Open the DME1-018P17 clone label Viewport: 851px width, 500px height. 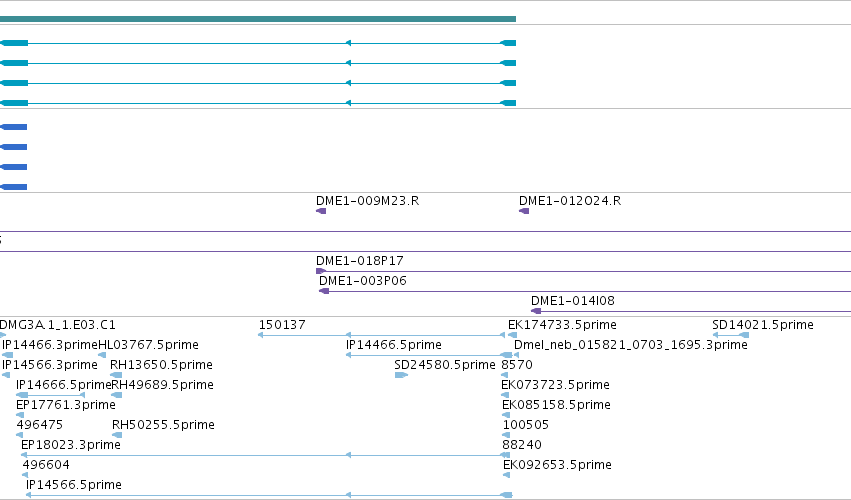click(360, 261)
